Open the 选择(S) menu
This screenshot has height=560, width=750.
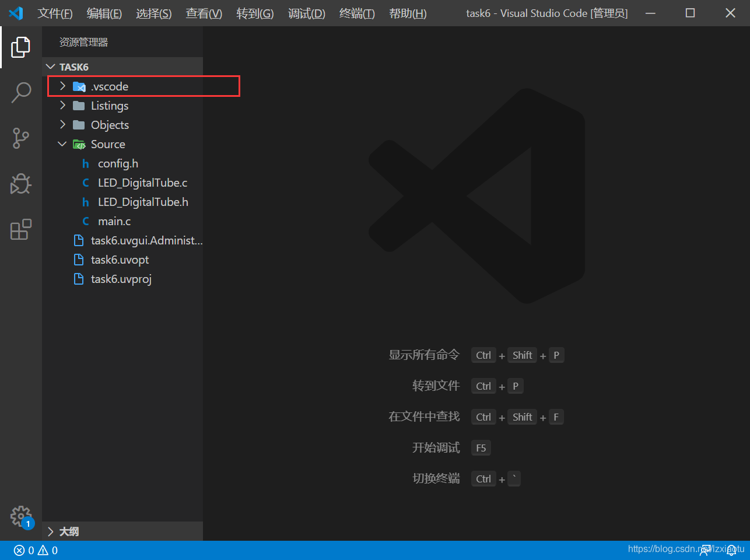154,13
